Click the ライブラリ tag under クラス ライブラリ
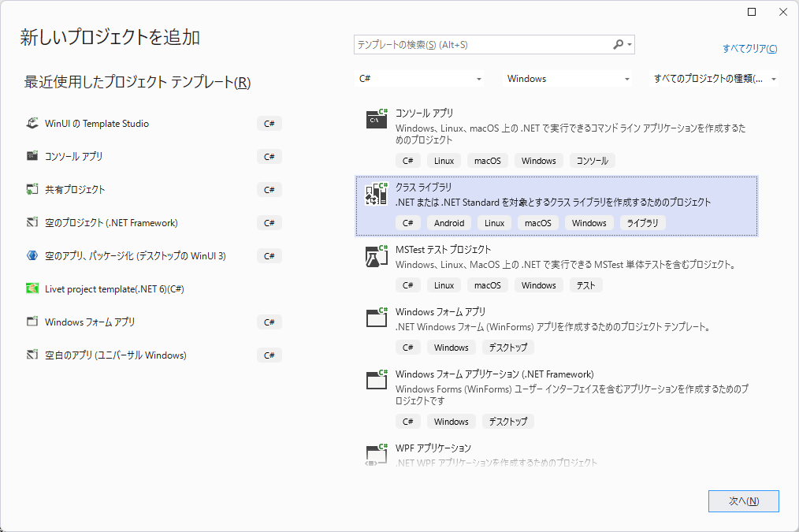This screenshot has width=799, height=532. (x=642, y=223)
